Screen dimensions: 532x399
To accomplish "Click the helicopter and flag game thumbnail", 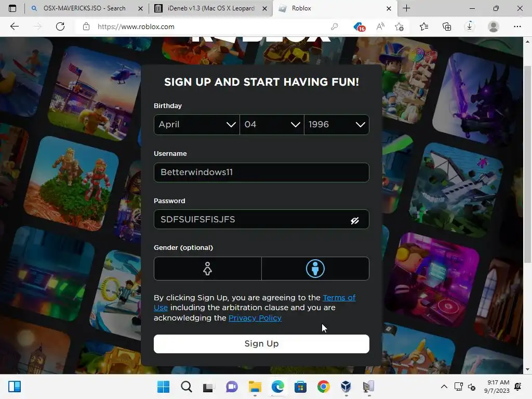I will (94, 92).
